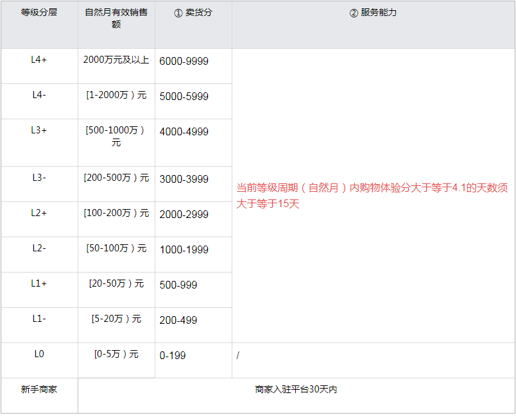Click the L4+ level cell
The image size is (516, 420).
click(39, 60)
